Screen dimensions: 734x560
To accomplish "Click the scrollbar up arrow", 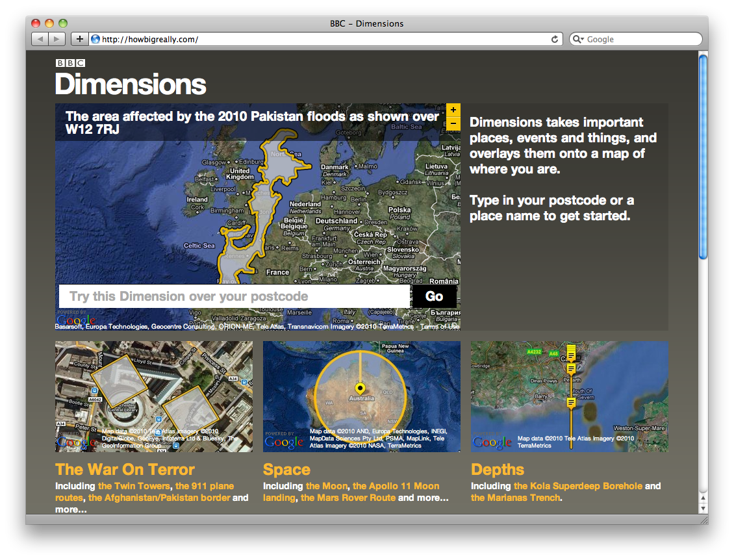I will (x=703, y=497).
